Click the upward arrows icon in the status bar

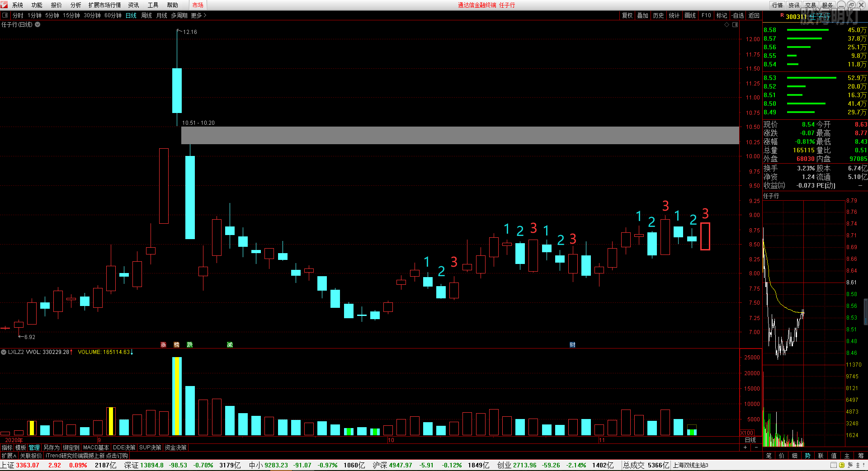(x=858, y=465)
